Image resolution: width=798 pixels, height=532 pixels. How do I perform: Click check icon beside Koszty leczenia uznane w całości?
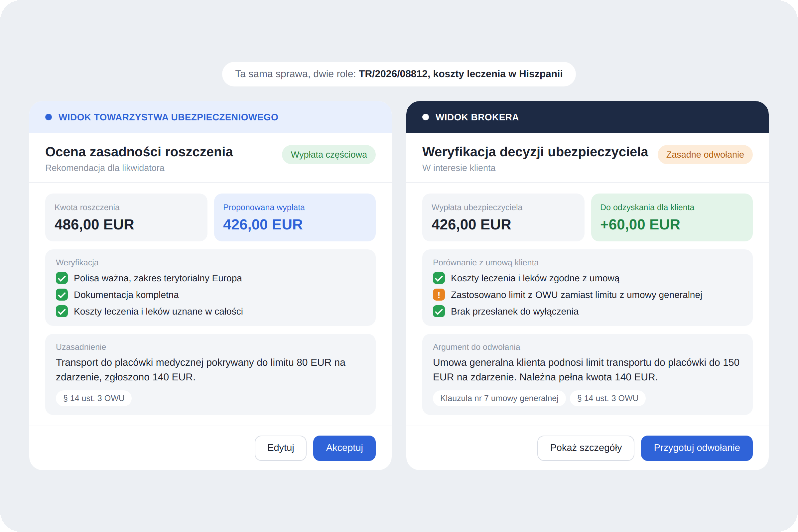click(62, 312)
